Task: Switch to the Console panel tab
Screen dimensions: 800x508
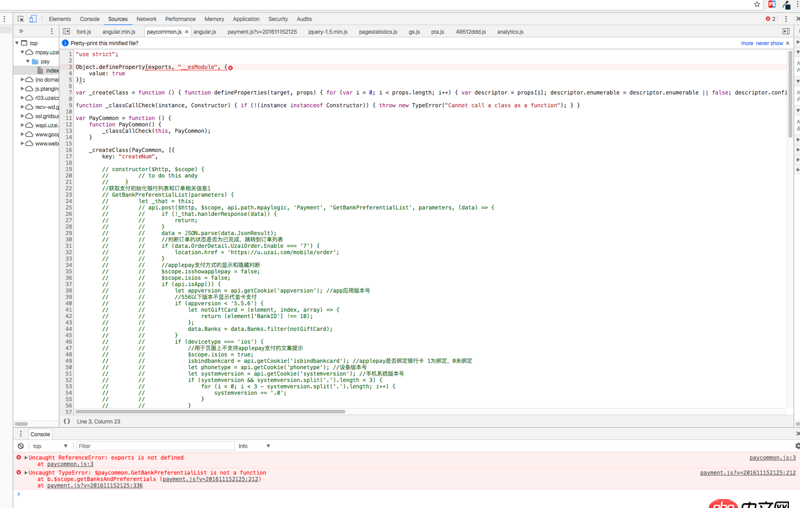Action: coord(89,19)
